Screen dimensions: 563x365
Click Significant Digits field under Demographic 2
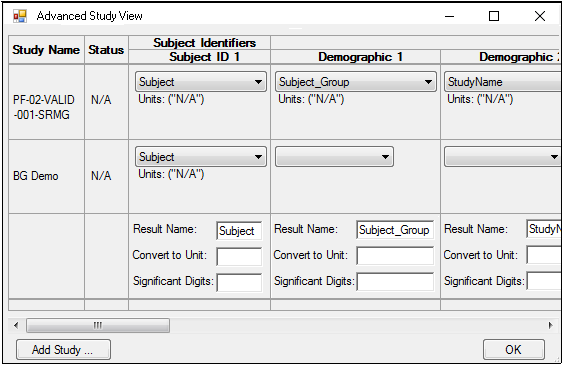pyautogui.click(x=544, y=281)
